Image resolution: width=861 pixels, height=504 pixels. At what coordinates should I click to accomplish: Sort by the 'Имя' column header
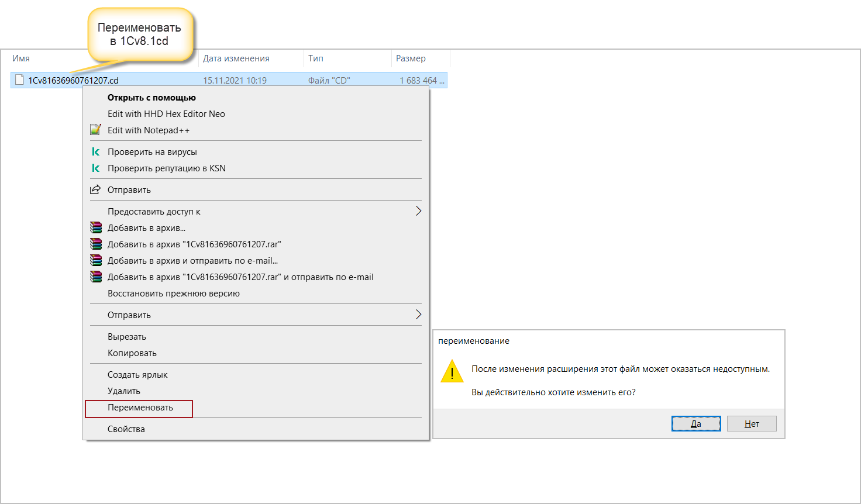point(21,58)
